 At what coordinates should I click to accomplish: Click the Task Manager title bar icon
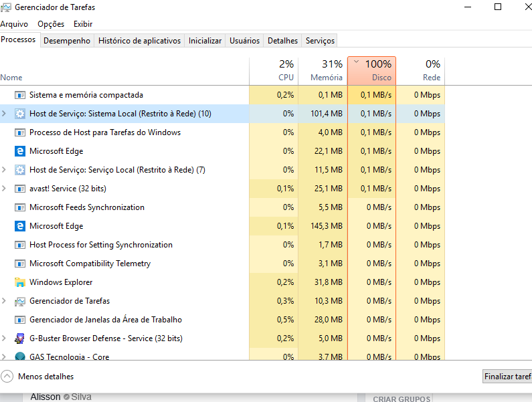click(x=6, y=7)
